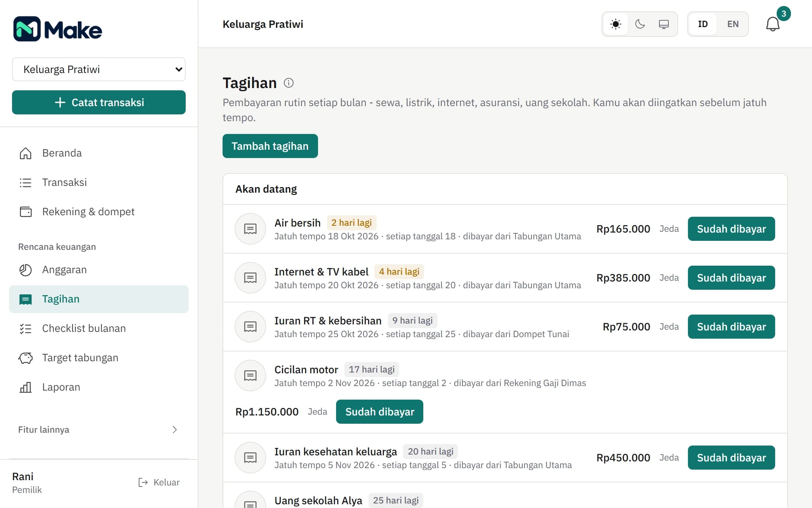812x508 pixels.
Task: Click the bill icon for Air bersih
Action: 250,229
